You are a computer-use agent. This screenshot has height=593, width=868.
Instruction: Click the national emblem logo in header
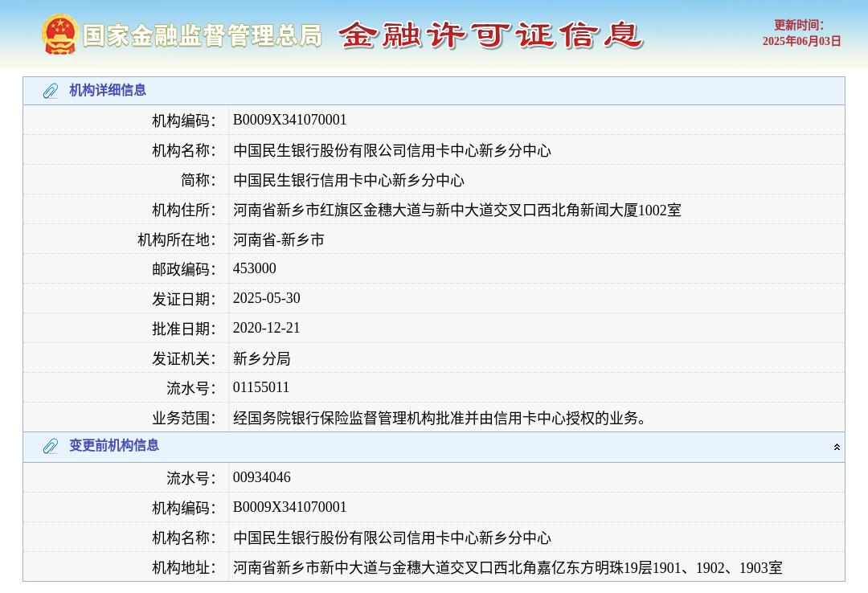tap(59, 35)
